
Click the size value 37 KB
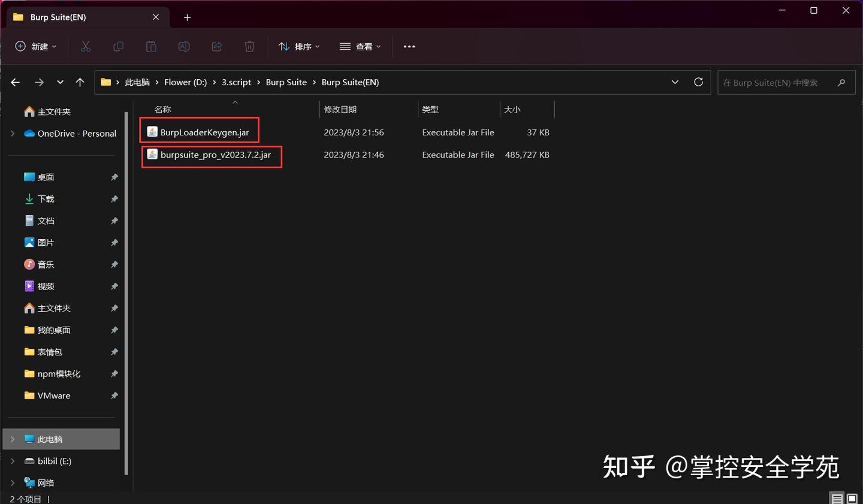point(538,132)
